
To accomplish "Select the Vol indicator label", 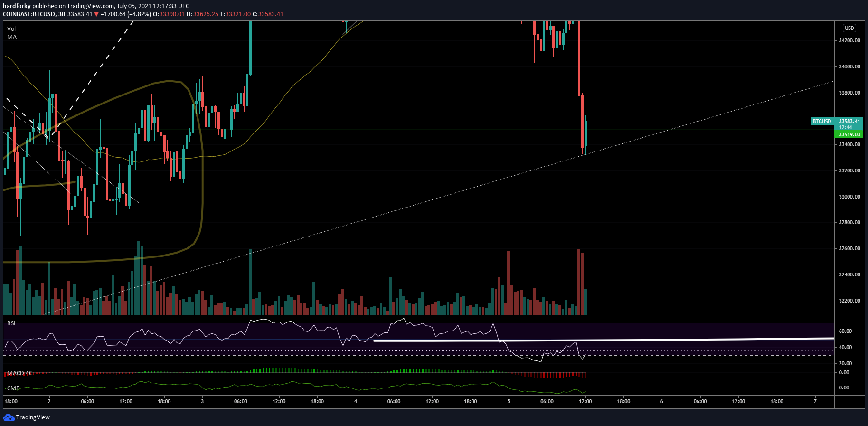I will pyautogui.click(x=11, y=29).
